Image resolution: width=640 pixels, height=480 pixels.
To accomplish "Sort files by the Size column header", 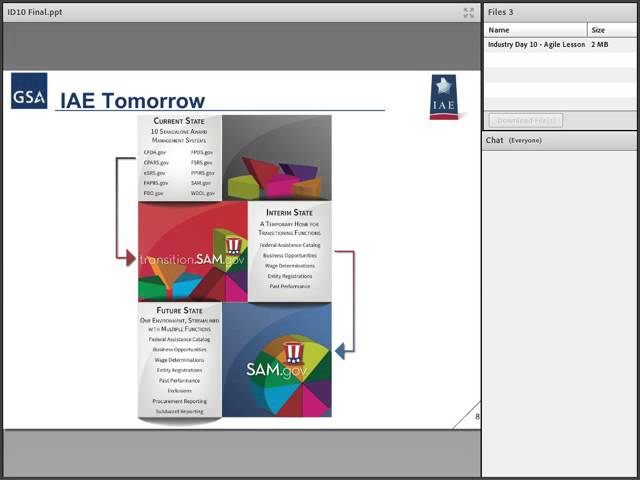I will [612, 30].
